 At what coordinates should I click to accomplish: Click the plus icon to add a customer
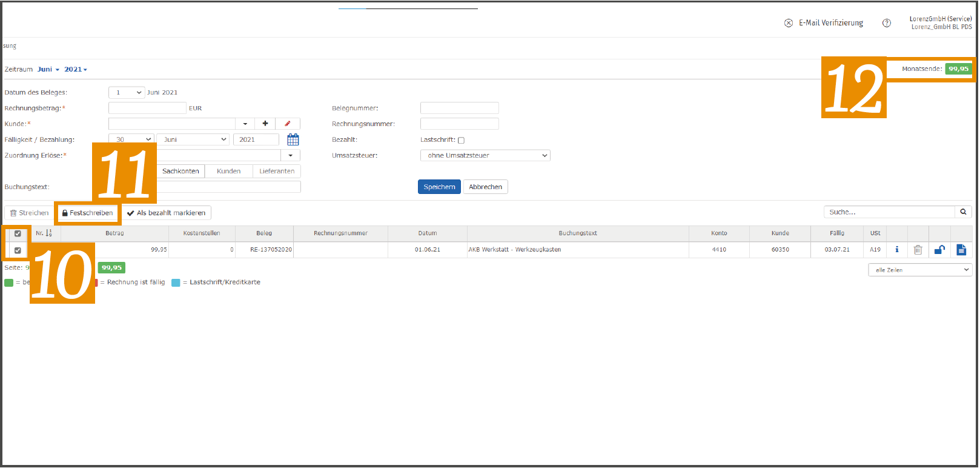point(265,124)
